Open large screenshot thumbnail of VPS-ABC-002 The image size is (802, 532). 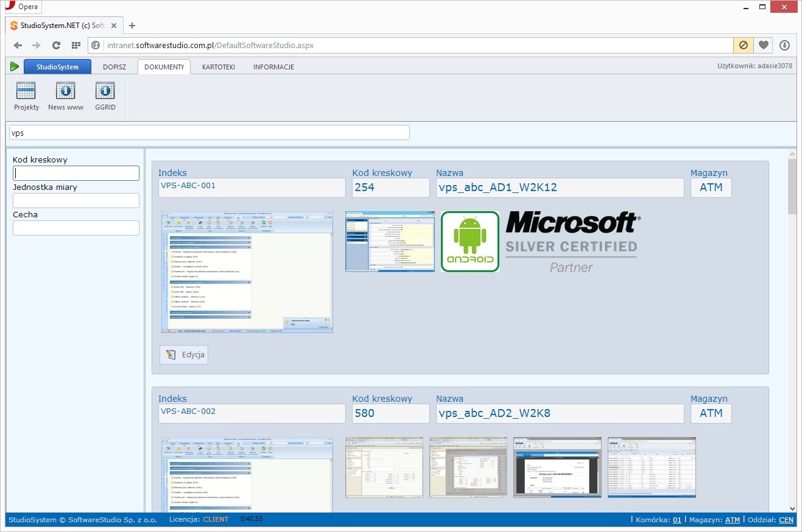[x=247, y=475]
